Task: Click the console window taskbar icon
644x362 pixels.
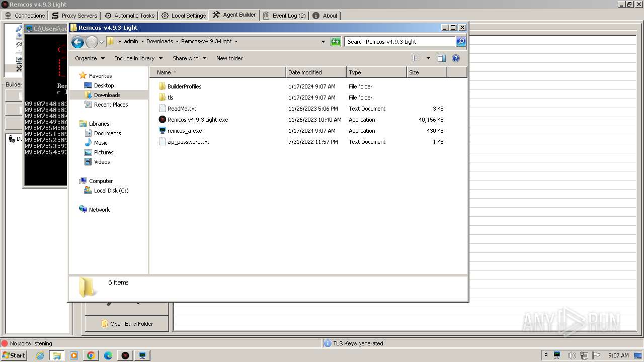Action: [x=142, y=355]
